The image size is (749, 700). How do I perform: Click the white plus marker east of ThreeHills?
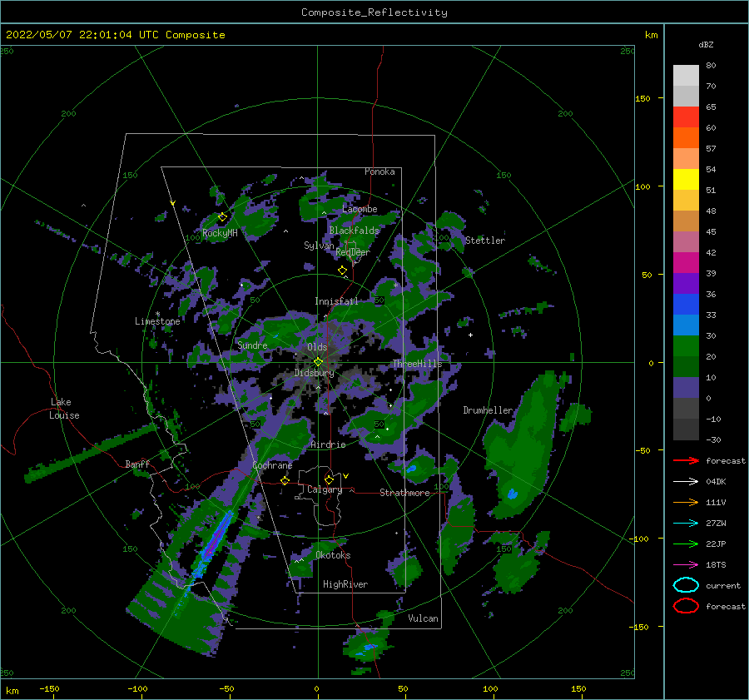470,335
